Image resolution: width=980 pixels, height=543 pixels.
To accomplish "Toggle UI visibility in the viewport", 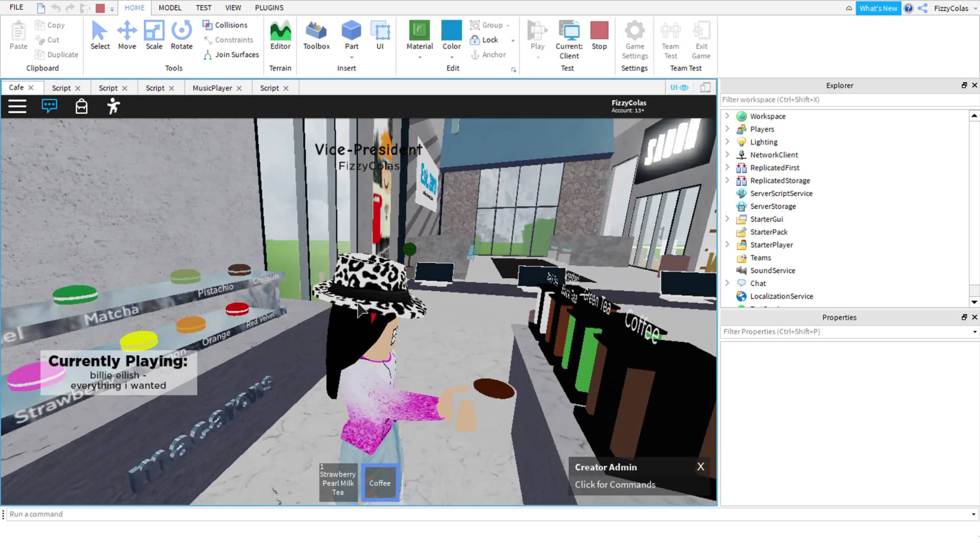I will 679,87.
